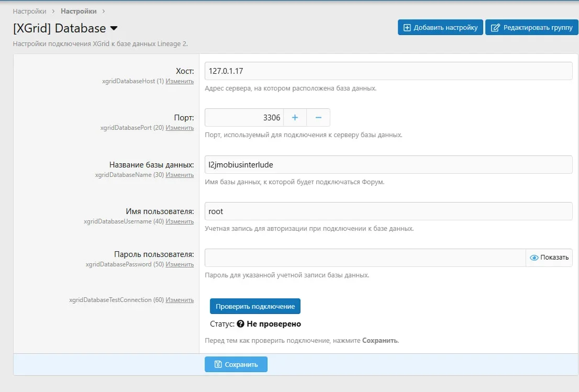Click the Проверить подключение button
The width and height of the screenshot is (579, 392).
click(255, 306)
